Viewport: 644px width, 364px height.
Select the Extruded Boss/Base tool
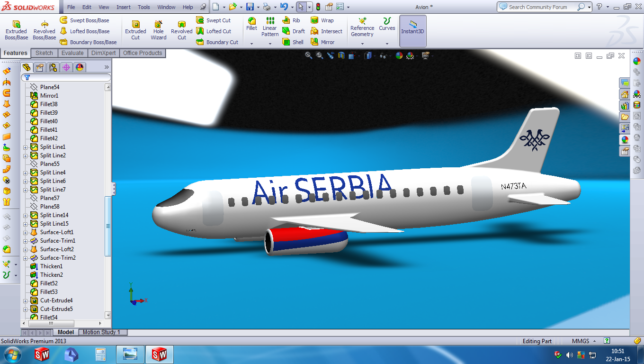pyautogui.click(x=16, y=30)
